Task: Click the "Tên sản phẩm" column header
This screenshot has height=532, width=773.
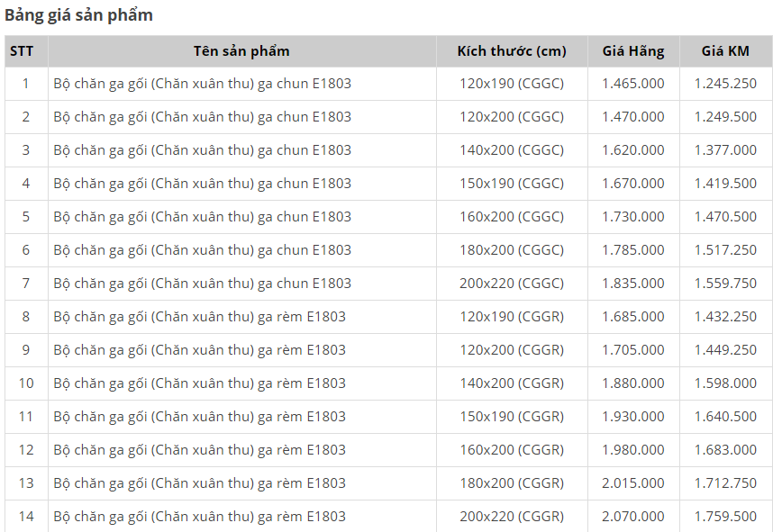Action: [241, 51]
